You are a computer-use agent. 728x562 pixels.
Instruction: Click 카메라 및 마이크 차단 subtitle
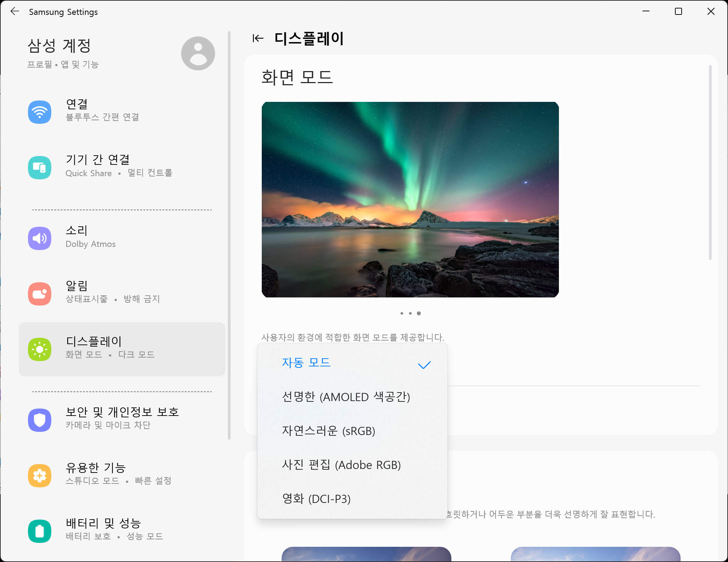(x=108, y=425)
